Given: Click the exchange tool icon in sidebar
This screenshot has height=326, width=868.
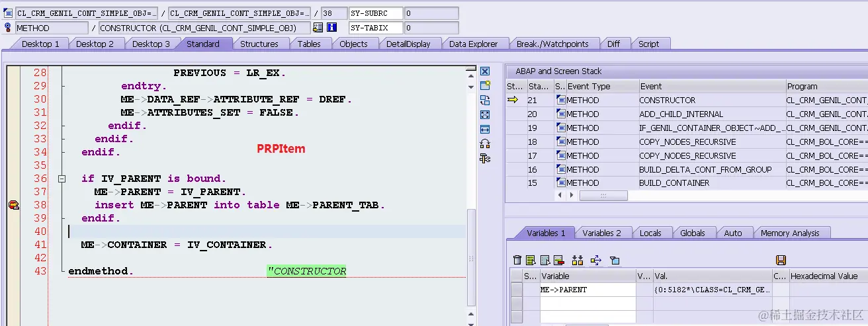Looking at the screenshot, I should [x=485, y=101].
